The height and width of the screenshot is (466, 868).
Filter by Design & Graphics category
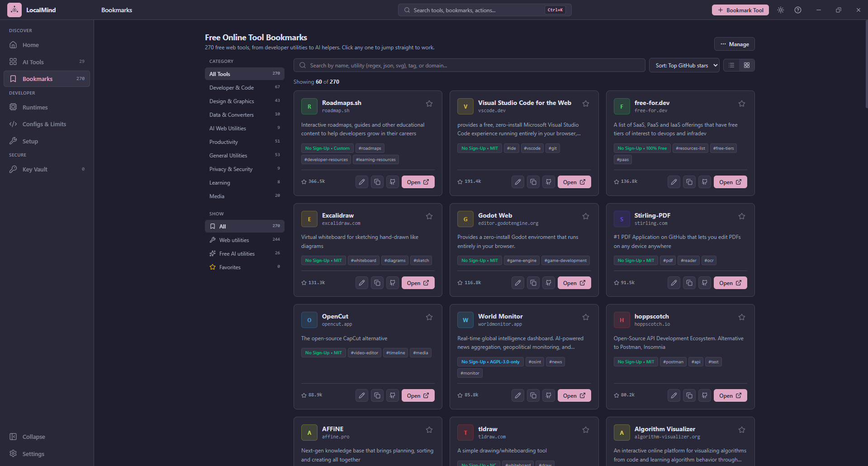click(x=244, y=101)
